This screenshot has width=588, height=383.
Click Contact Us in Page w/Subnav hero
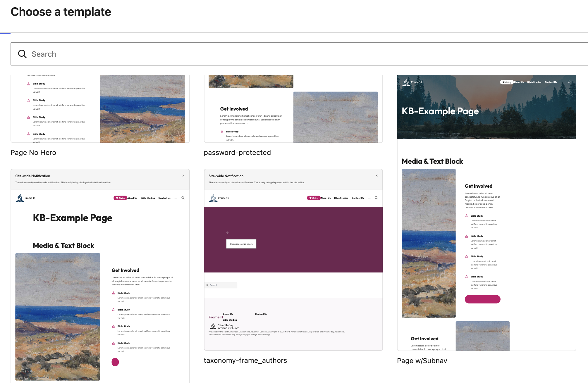(x=551, y=82)
